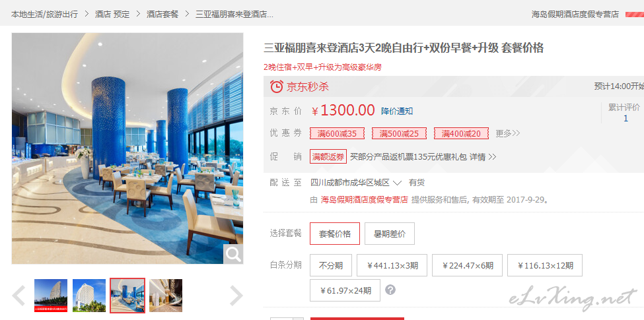
Task: Click the magnifier zoom icon on hotel image
Action: pos(233,255)
